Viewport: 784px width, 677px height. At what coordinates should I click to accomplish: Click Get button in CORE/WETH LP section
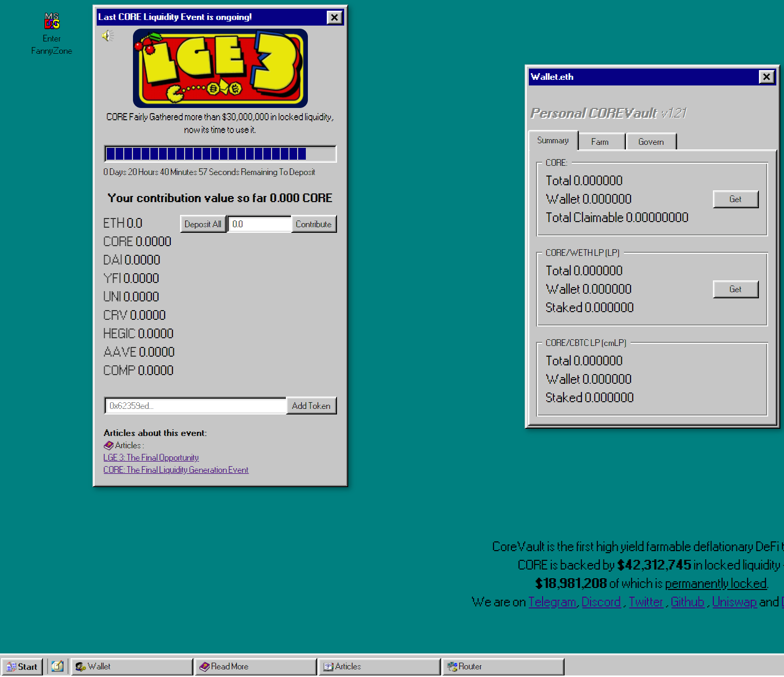735,289
